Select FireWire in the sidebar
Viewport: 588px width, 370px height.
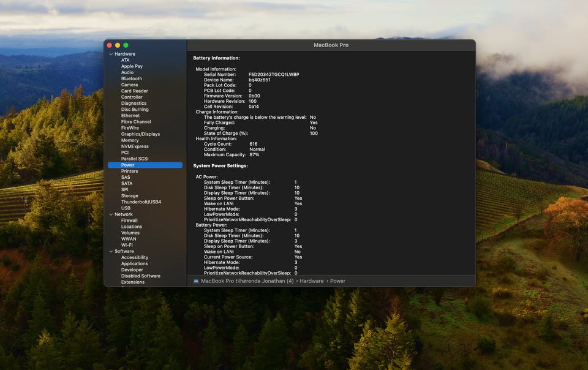click(130, 128)
